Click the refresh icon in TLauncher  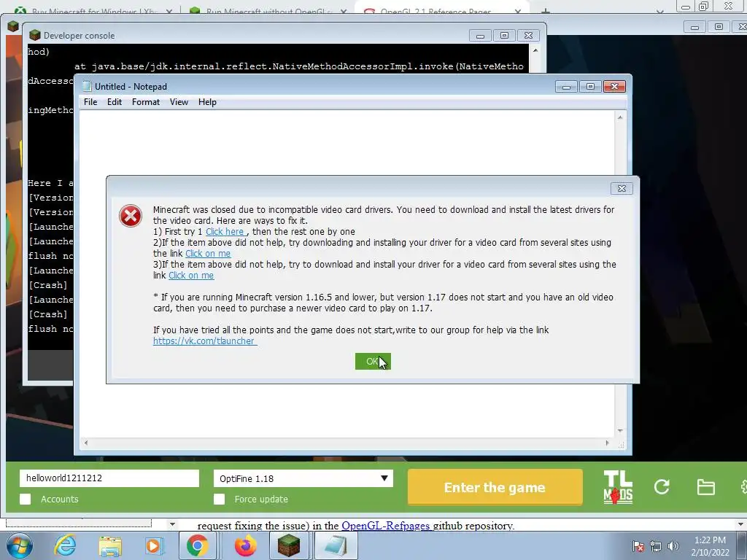point(662,486)
